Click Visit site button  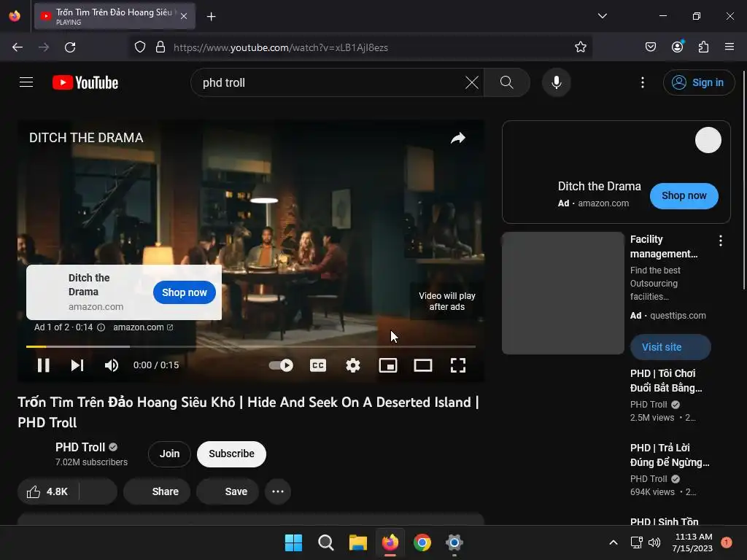click(x=670, y=347)
